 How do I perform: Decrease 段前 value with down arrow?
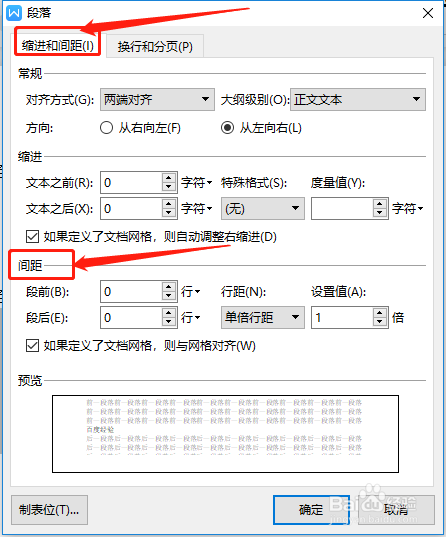pos(169,296)
